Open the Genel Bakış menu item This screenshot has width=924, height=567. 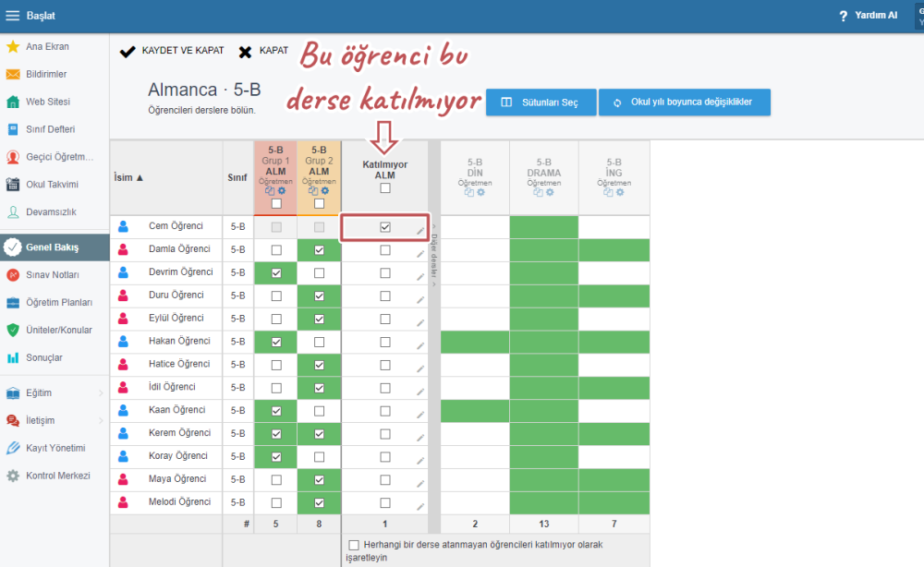[55, 247]
